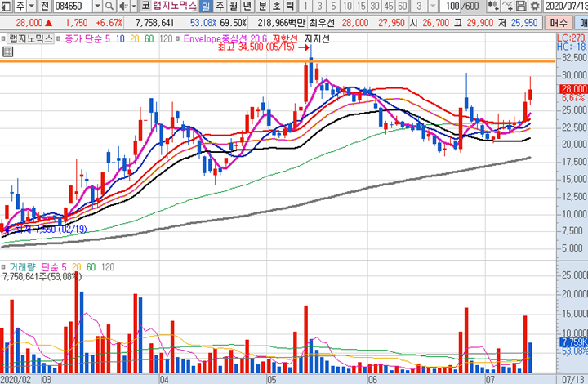Click the panel toggle icon at toolbar start

[x=6, y=6]
